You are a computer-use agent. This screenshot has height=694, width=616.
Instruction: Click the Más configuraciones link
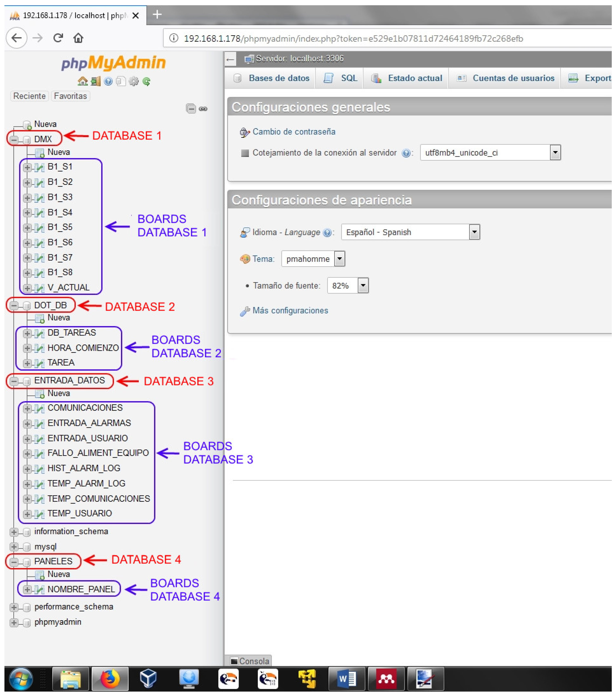click(x=290, y=311)
